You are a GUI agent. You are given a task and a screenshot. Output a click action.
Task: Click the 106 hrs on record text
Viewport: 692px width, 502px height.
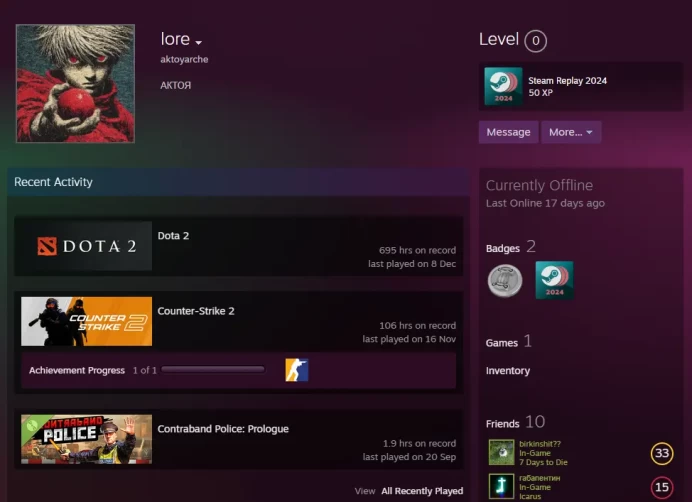(417, 325)
